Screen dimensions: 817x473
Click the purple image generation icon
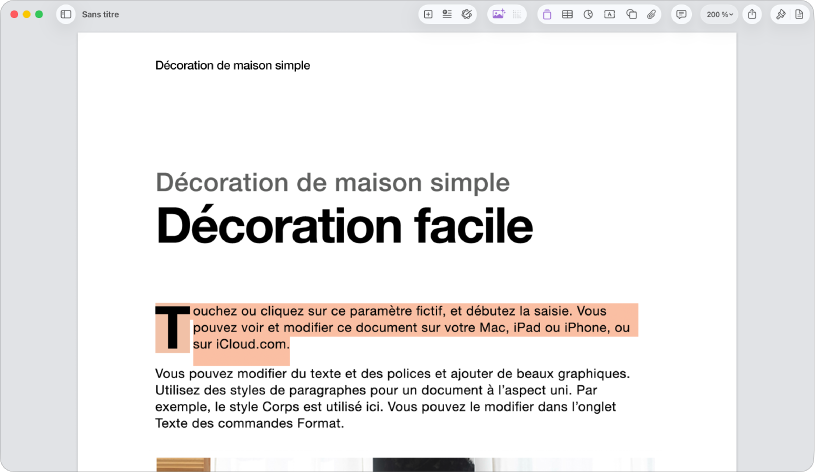click(x=499, y=15)
